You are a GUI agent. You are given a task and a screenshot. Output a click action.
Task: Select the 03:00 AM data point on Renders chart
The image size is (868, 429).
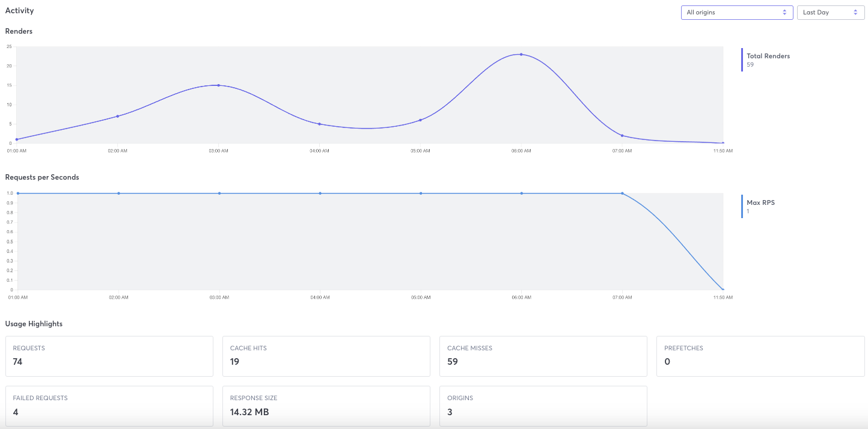pyautogui.click(x=218, y=85)
